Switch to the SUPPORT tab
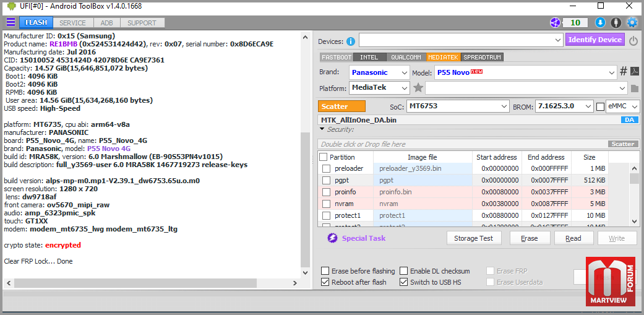 coord(142,23)
